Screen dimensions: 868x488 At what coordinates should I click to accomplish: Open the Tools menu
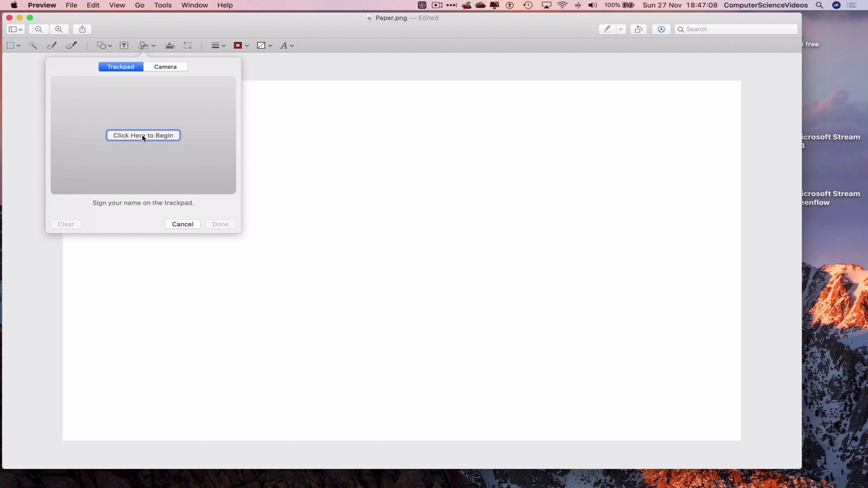coord(163,5)
